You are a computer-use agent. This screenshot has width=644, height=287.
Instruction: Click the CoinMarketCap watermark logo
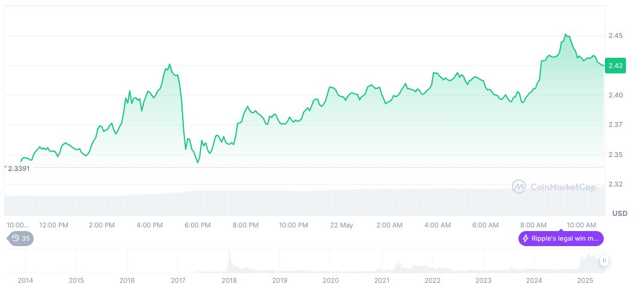519,187
